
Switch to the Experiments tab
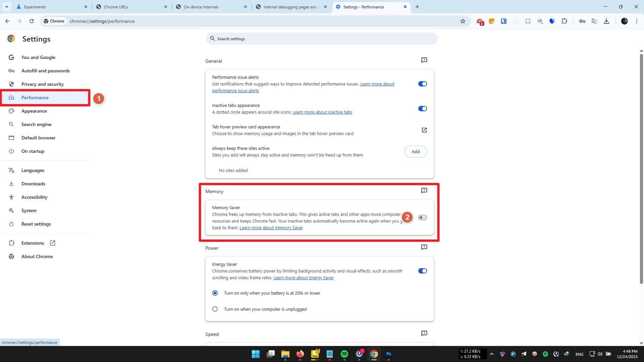[50, 7]
